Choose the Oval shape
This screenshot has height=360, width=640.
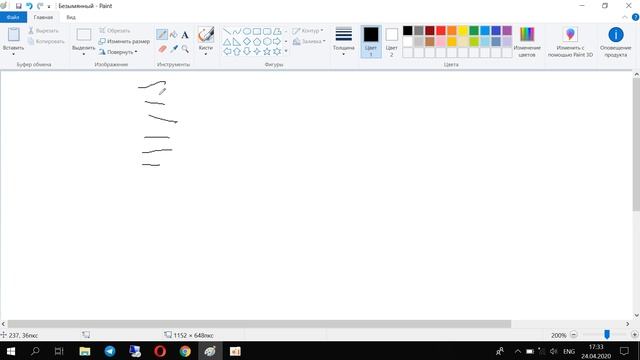coord(247,31)
